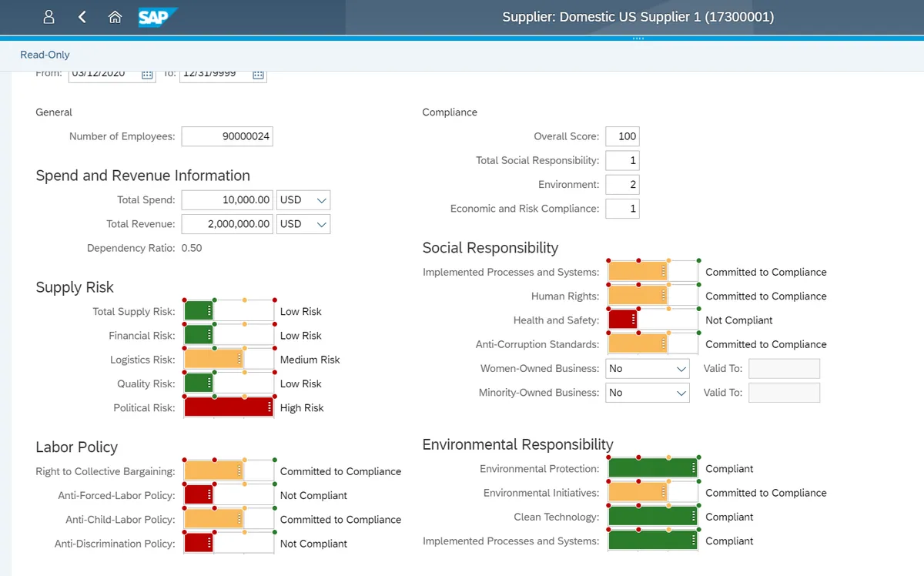Click Environmental Protection slider
This screenshot has width=924, height=576.
(653, 468)
